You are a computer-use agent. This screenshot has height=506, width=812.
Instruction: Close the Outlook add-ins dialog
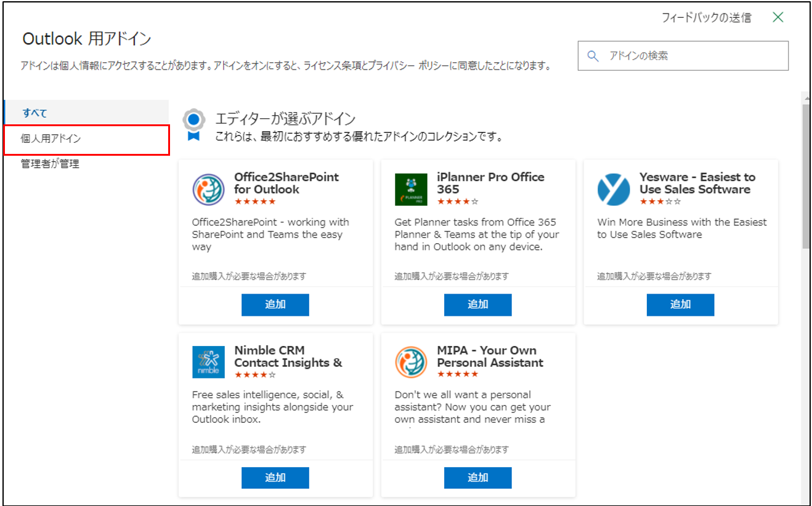[x=778, y=17]
